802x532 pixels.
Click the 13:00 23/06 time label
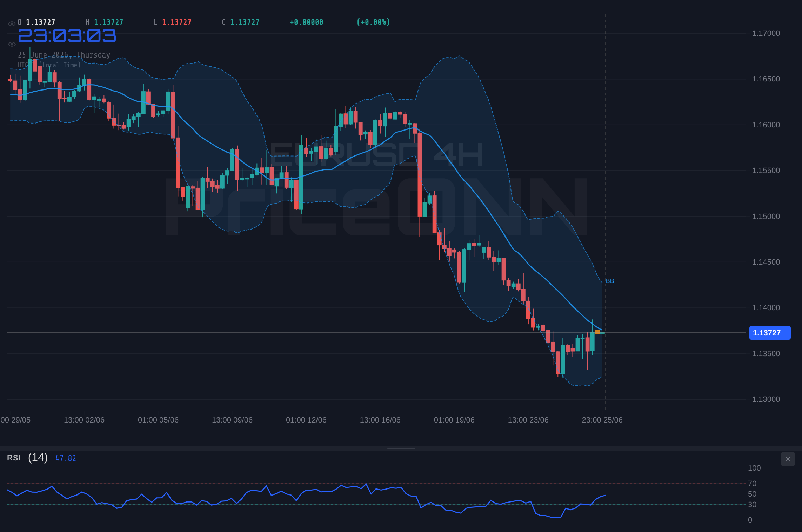click(x=528, y=420)
